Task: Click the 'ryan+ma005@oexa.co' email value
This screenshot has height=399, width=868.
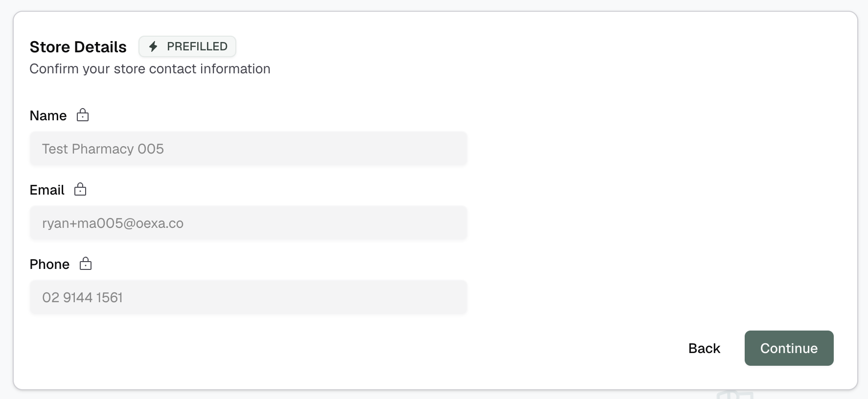Action: pyautogui.click(x=113, y=223)
